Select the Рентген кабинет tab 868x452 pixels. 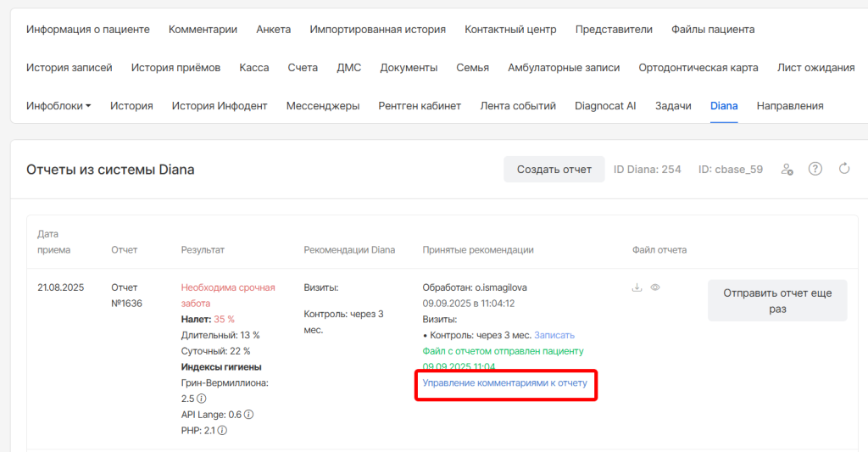(420, 106)
